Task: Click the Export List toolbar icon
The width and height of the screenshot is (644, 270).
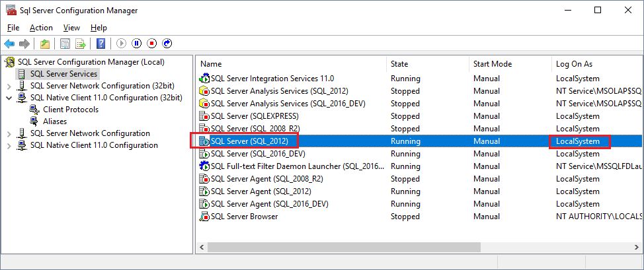Action: 80,44
